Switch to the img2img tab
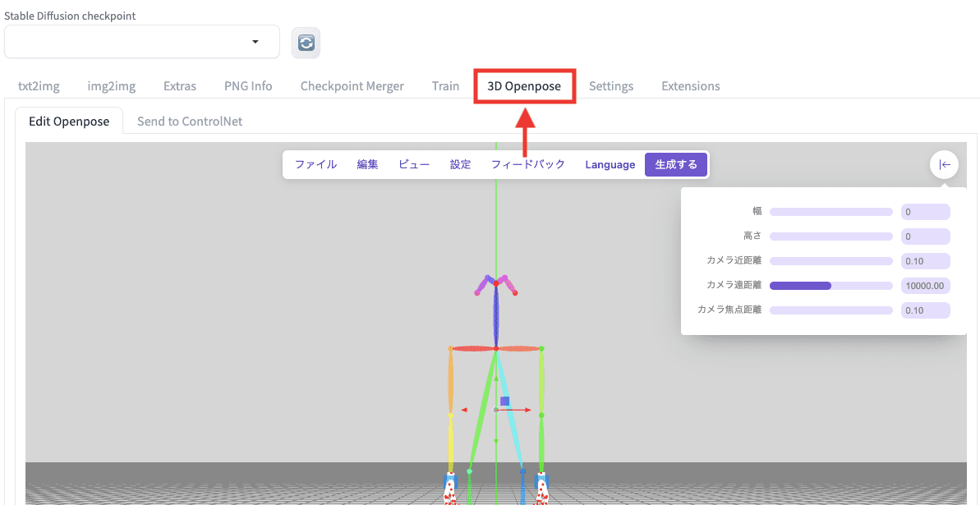The image size is (980, 505). tap(111, 85)
